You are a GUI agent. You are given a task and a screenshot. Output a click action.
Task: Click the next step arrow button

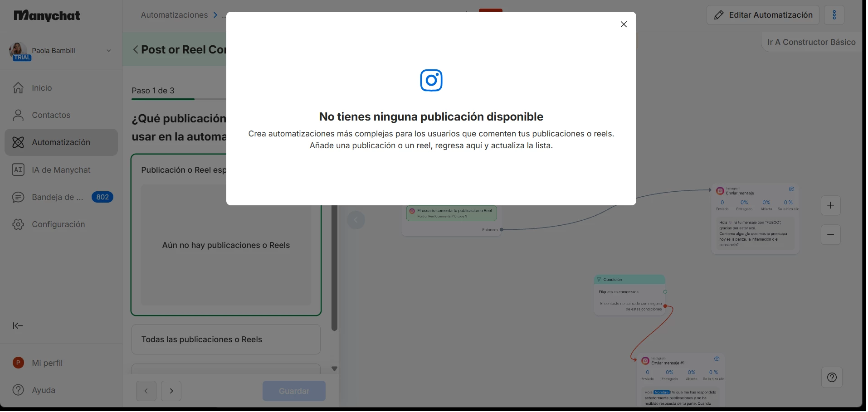(x=171, y=391)
